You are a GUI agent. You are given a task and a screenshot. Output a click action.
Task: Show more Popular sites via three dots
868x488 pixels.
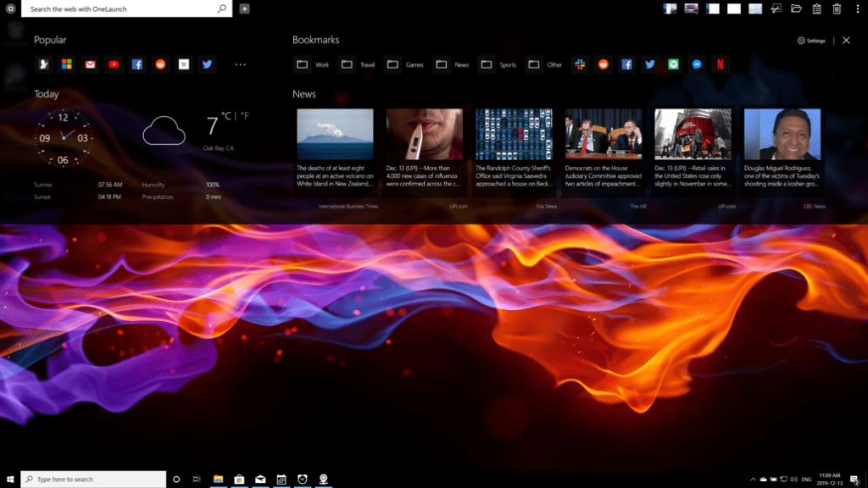click(240, 64)
